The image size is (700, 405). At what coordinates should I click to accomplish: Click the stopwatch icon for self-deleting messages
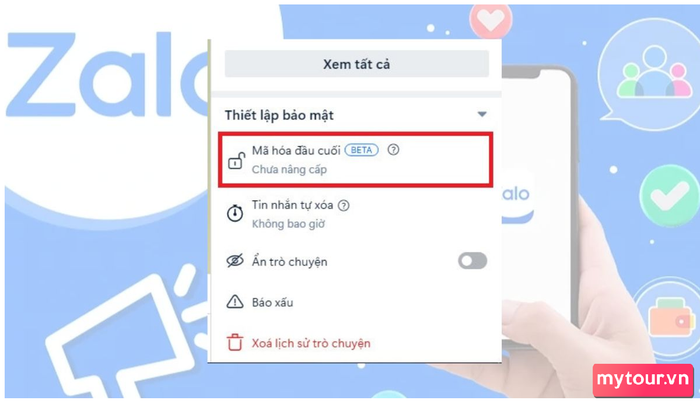[235, 213]
